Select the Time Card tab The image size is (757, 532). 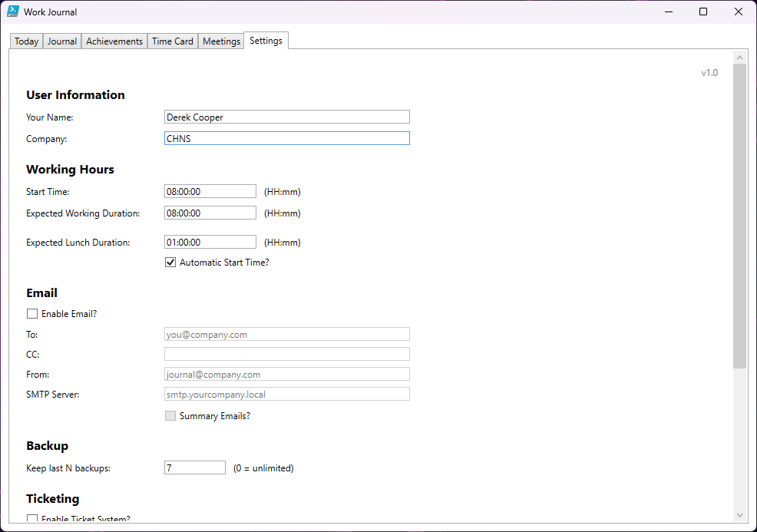[x=173, y=41]
